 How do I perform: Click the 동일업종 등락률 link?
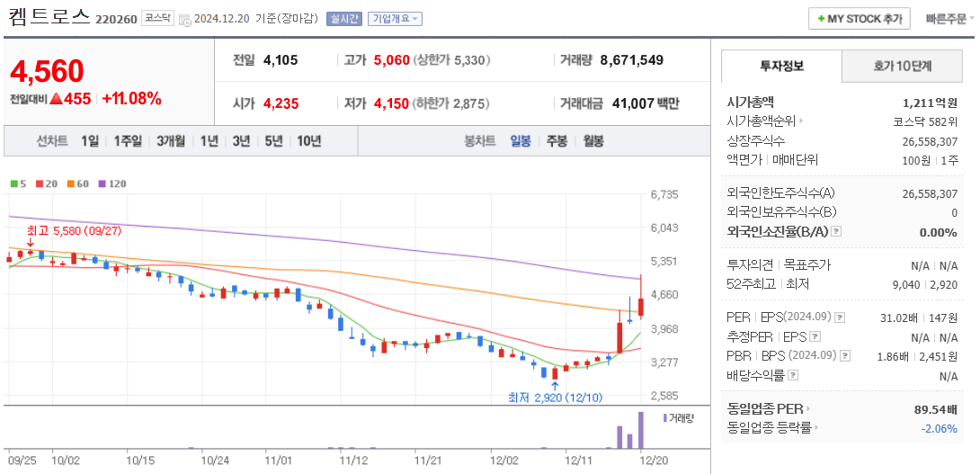tap(770, 428)
